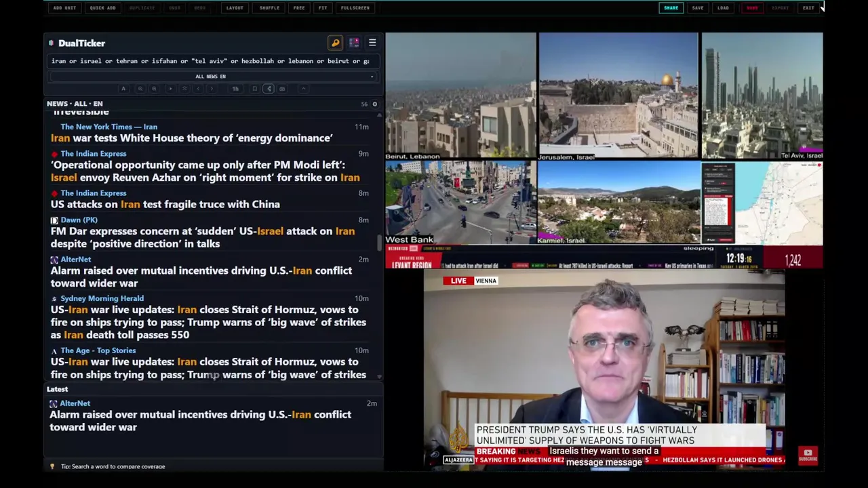This screenshot has height=488, width=868.
Task: Click the EXPORT button
Action: (781, 8)
